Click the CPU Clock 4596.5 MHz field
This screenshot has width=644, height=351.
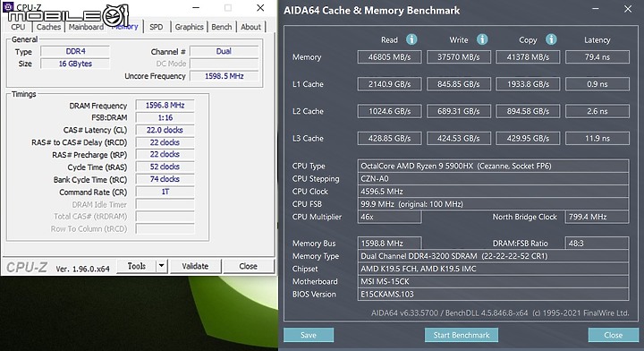point(493,192)
